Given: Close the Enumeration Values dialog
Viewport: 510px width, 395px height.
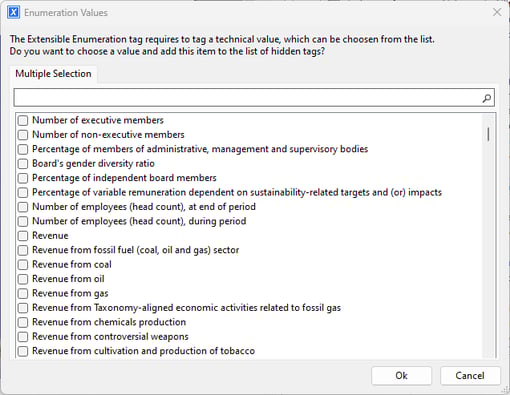Looking at the screenshot, I should click(x=497, y=12).
